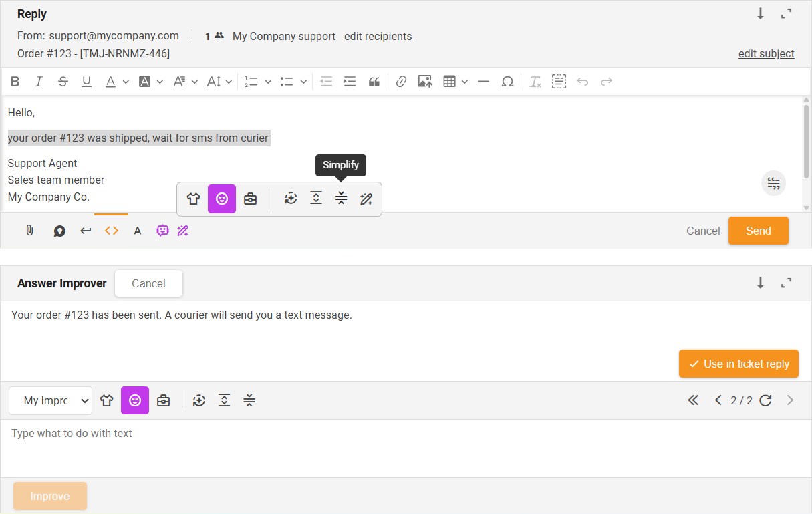The image size is (812, 514).
Task: Toggle the HTML source code view
Action: tap(111, 231)
